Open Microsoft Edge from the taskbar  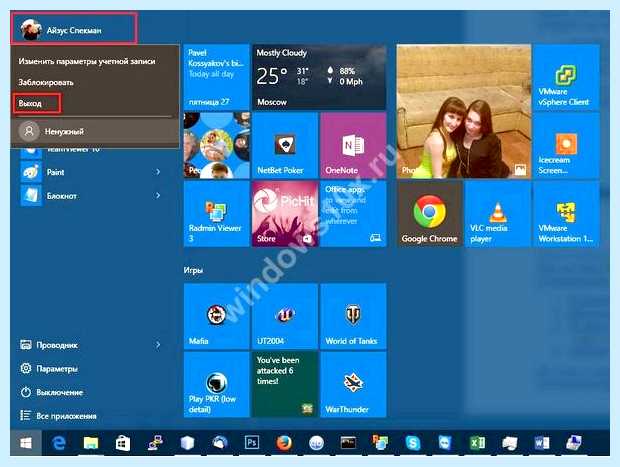pyautogui.click(x=58, y=443)
